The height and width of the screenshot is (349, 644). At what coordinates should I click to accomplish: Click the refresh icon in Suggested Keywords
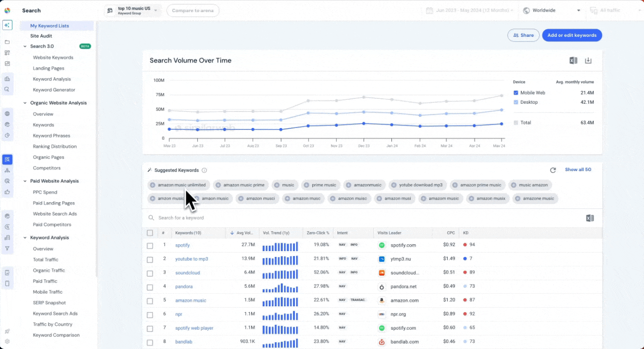[x=553, y=170]
